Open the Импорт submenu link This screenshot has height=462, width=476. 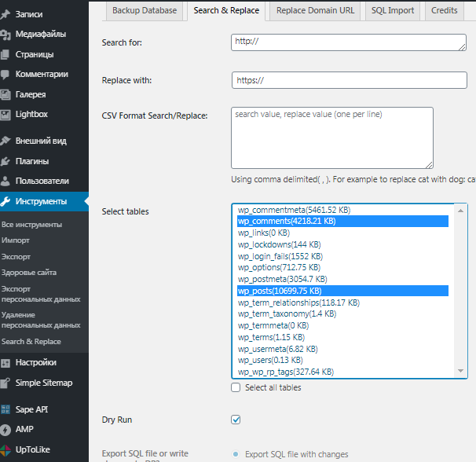click(14, 240)
